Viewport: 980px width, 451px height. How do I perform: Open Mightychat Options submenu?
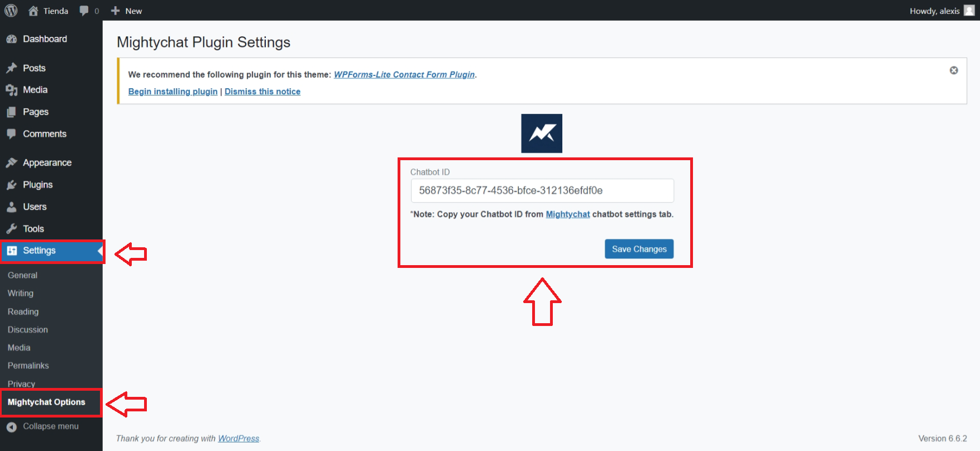[x=46, y=402]
